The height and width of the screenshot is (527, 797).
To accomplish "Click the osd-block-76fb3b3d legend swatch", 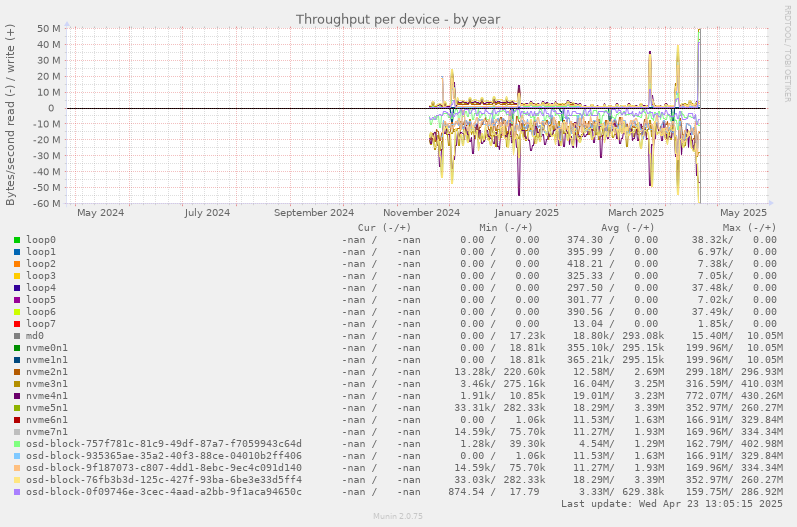I will [17, 480].
